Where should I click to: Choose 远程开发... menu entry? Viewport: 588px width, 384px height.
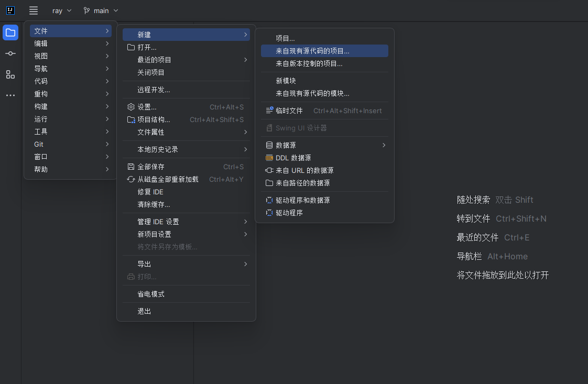coord(187,90)
